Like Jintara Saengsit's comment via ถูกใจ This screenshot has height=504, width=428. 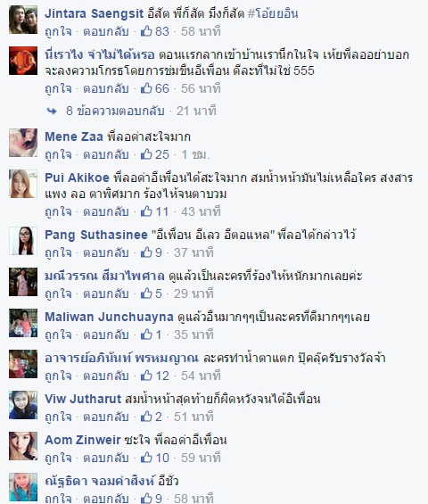[x=58, y=31]
